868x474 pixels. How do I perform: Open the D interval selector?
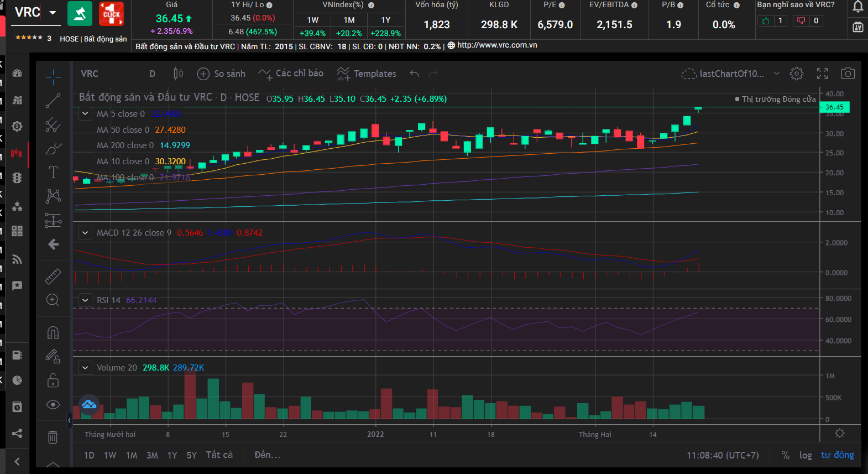[153, 74]
